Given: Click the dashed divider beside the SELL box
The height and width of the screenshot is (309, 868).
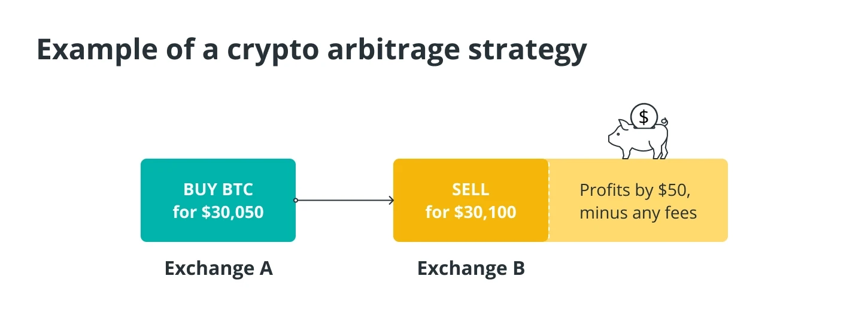Looking at the screenshot, I should (x=548, y=200).
